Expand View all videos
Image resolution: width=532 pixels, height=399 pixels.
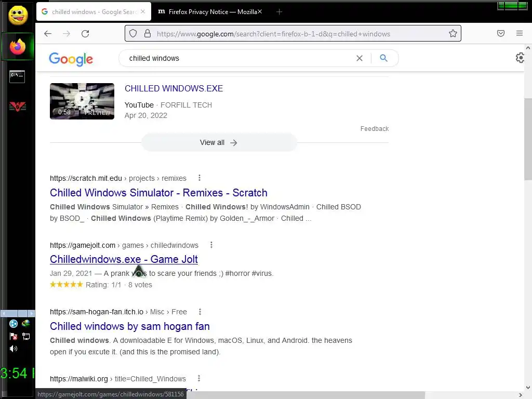pyautogui.click(x=219, y=142)
